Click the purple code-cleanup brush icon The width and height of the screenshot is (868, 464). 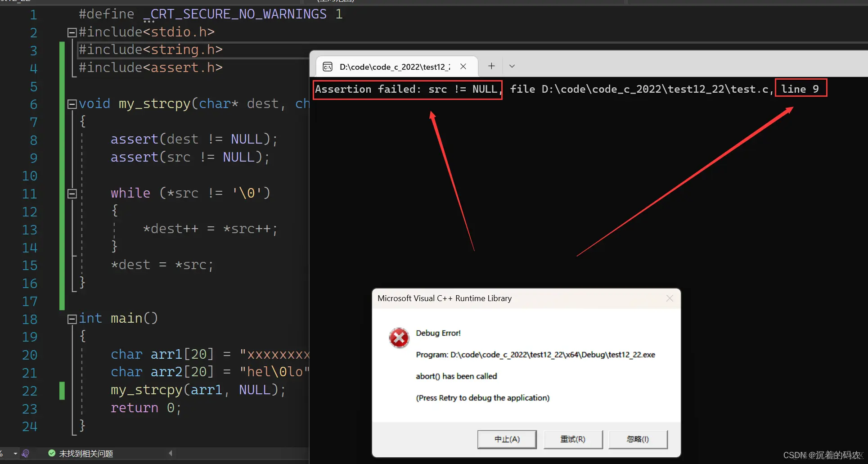(25, 453)
